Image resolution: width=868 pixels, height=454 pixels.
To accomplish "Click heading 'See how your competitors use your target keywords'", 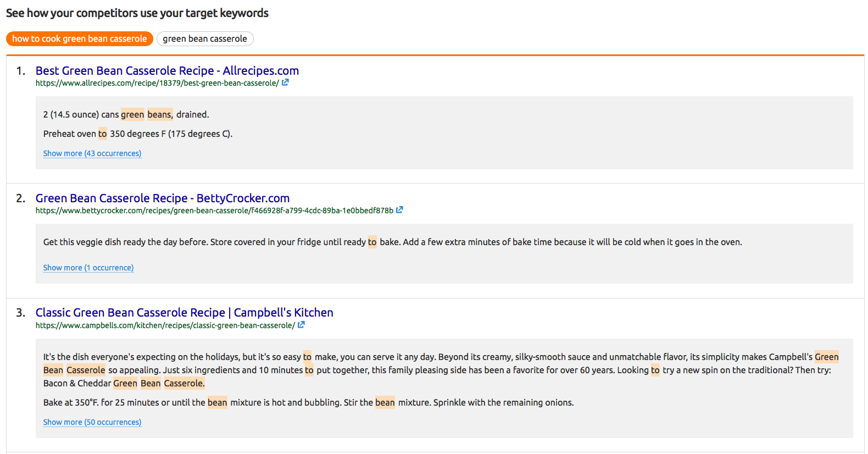I will click(137, 13).
